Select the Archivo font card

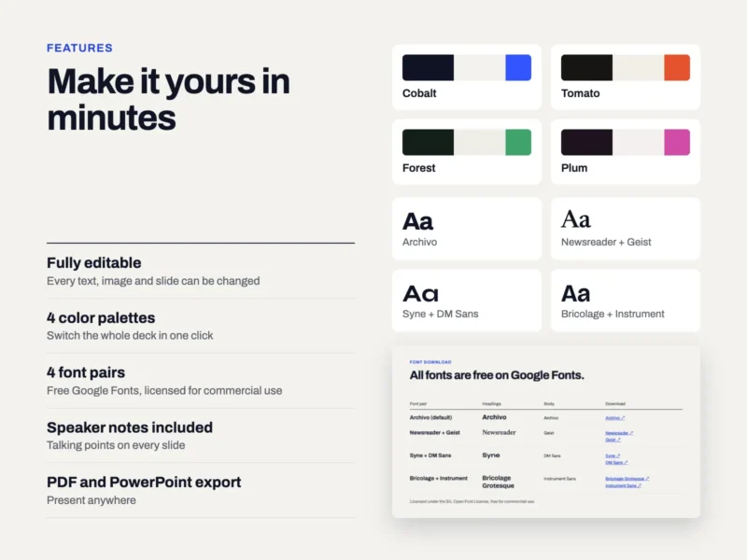click(467, 229)
